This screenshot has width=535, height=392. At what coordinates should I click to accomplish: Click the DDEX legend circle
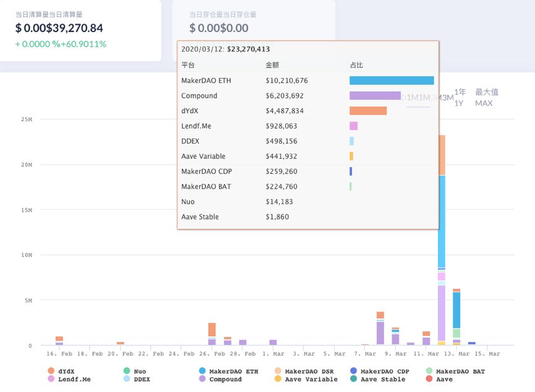(127, 379)
